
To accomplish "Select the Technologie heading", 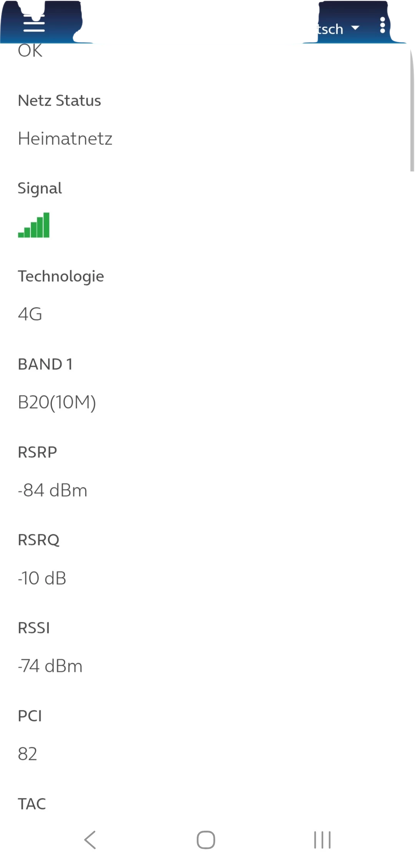I will point(61,276).
